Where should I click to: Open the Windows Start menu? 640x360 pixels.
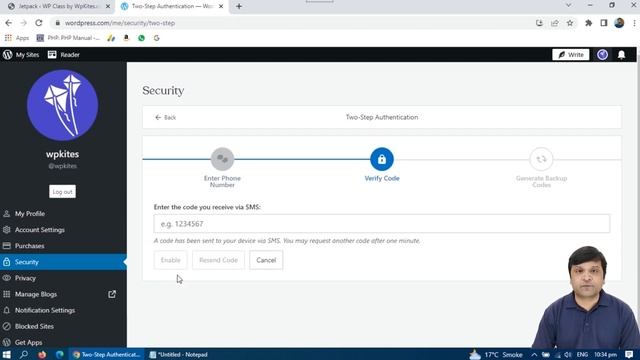(x=7, y=354)
